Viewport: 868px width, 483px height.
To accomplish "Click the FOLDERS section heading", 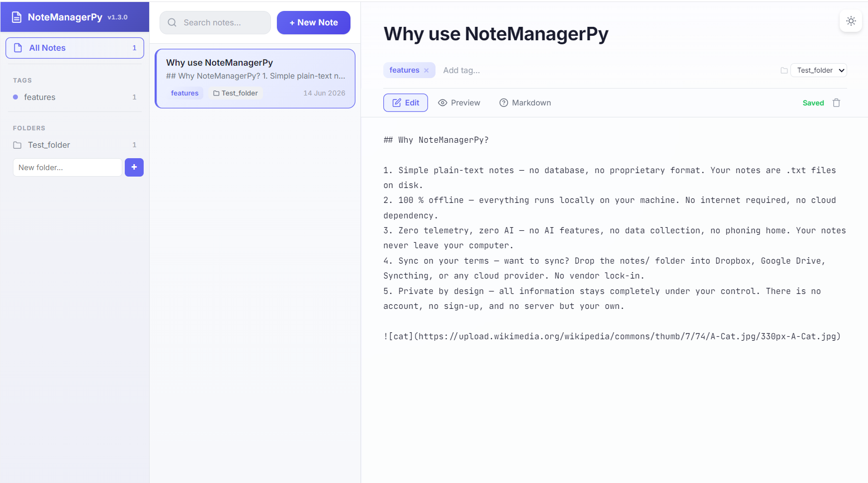I will point(29,128).
